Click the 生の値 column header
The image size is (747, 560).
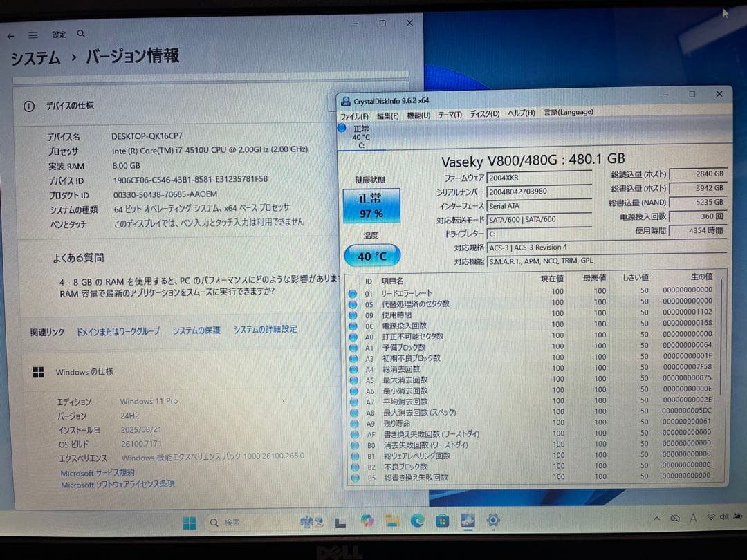tap(701, 277)
